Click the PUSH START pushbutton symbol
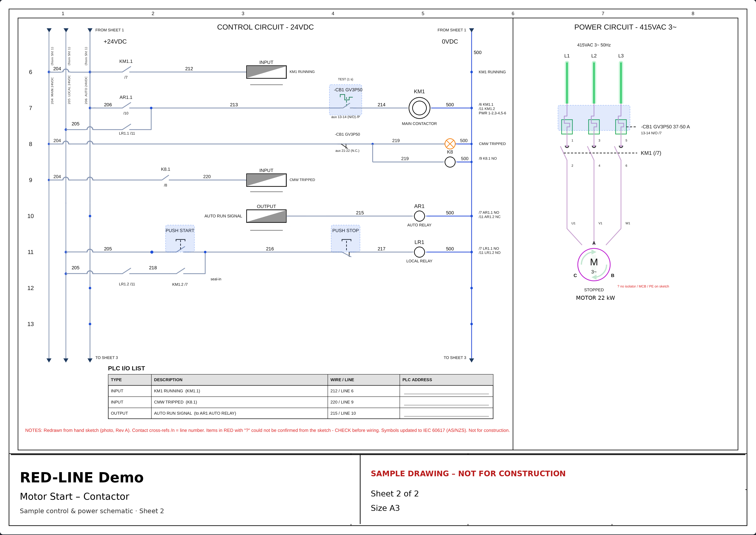Image resolution: width=756 pixels, height=535 pixels. (x=180, y=239)
